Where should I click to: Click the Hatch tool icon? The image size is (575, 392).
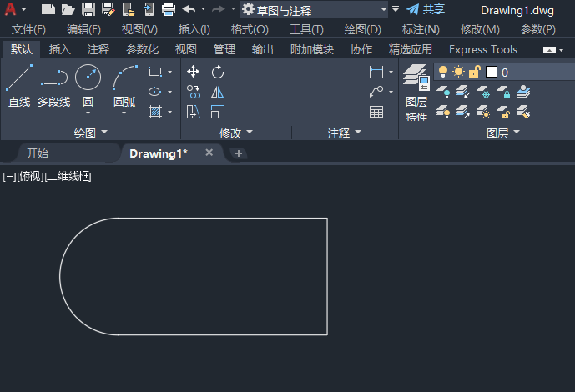tap(154, 112)
